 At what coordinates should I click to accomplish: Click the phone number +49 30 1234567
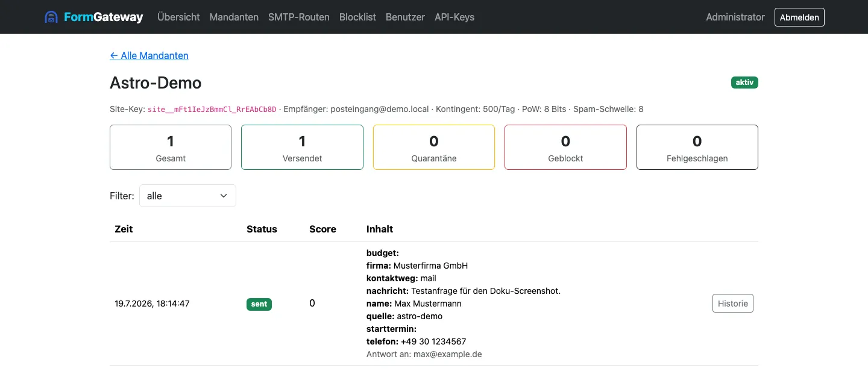[x=433, y=341]
